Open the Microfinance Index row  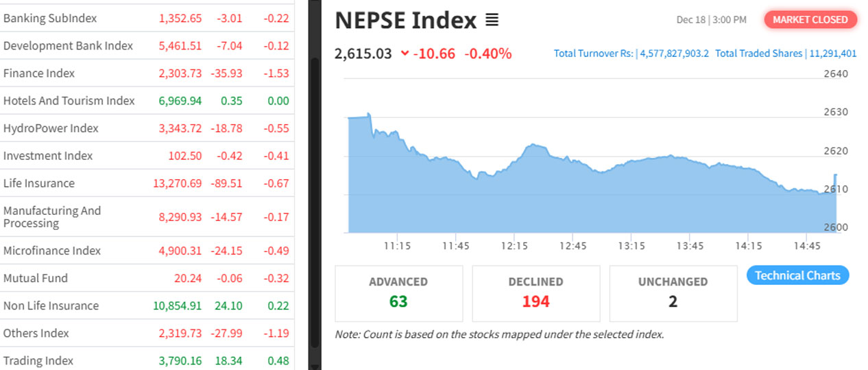52,251
